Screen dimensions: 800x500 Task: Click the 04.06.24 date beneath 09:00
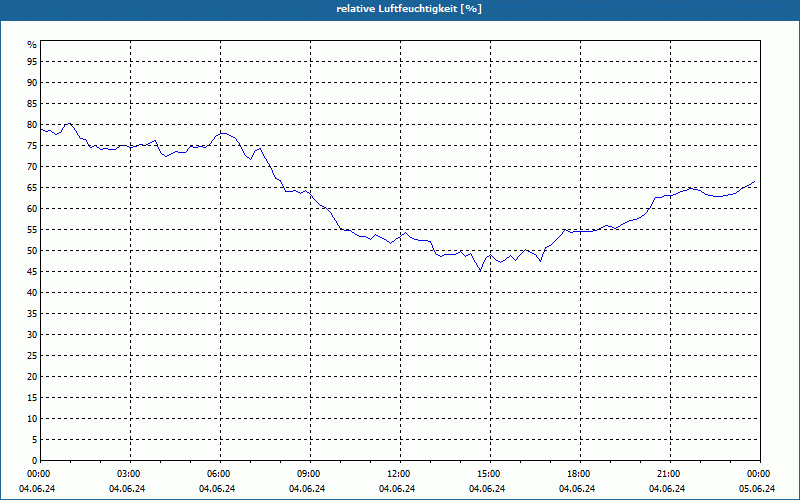[x=307, y=489]
